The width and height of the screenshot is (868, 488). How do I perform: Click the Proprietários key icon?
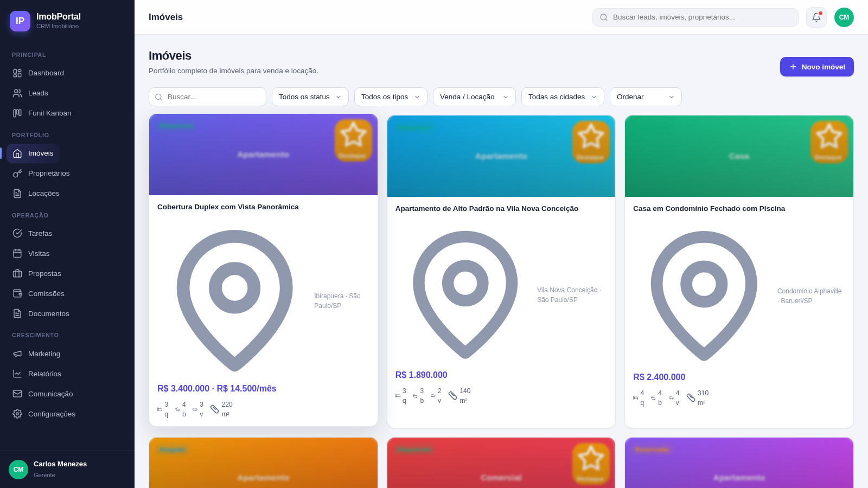17,174
